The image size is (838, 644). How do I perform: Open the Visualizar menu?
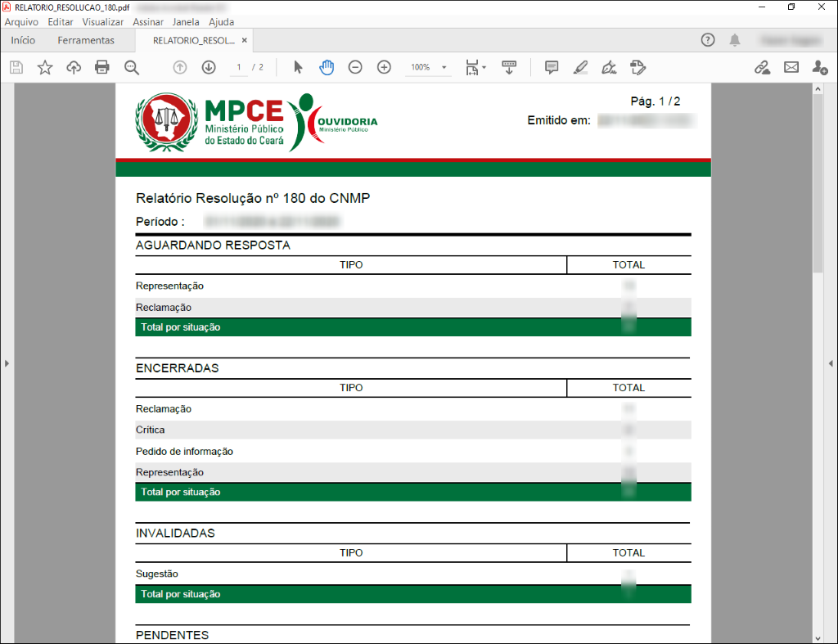pos(102,22)
